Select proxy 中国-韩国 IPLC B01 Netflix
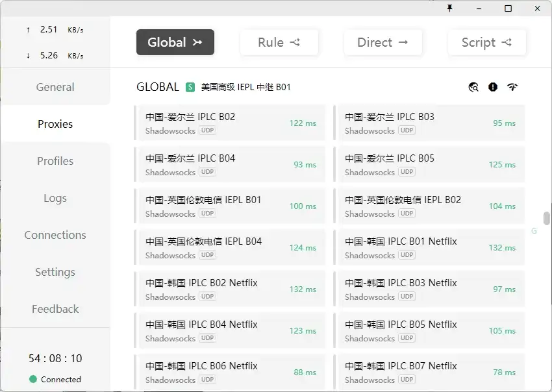Image resolution: width=552 pixels, height=392 pixels. pos(429,247)
